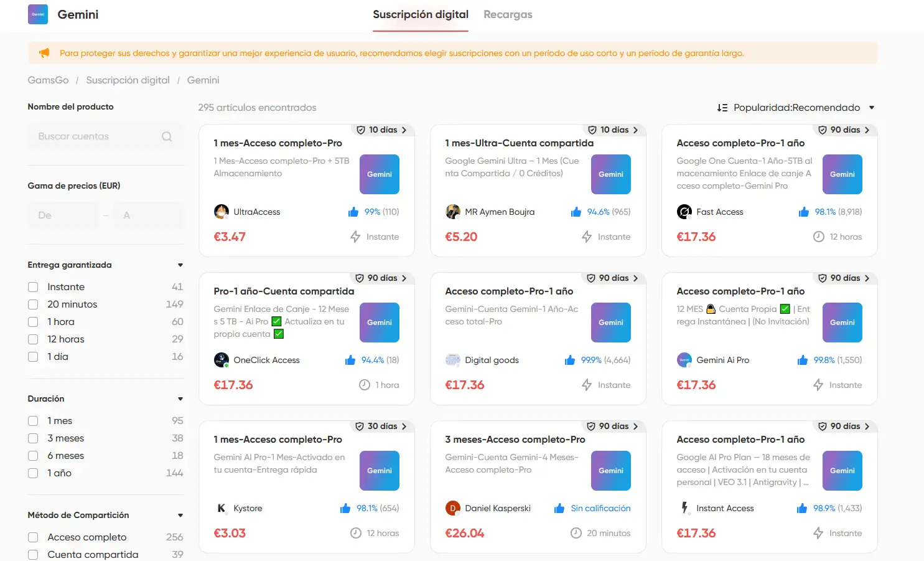
Task: Collapse the Entrega garantizada filter section
Action: coord(180,265)
